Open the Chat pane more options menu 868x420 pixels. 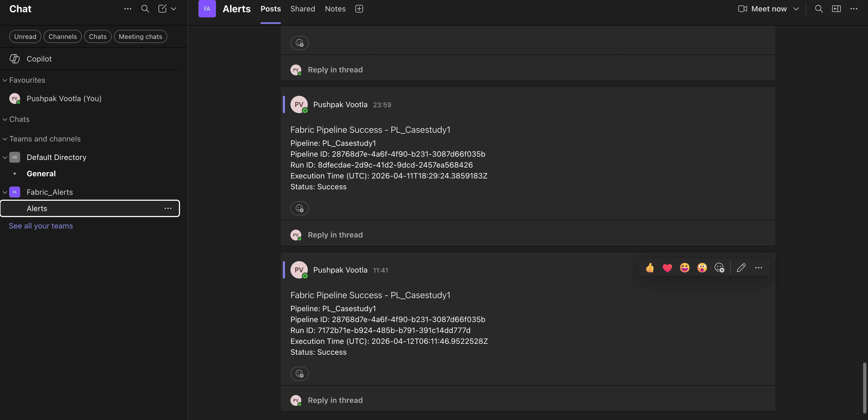128,9
